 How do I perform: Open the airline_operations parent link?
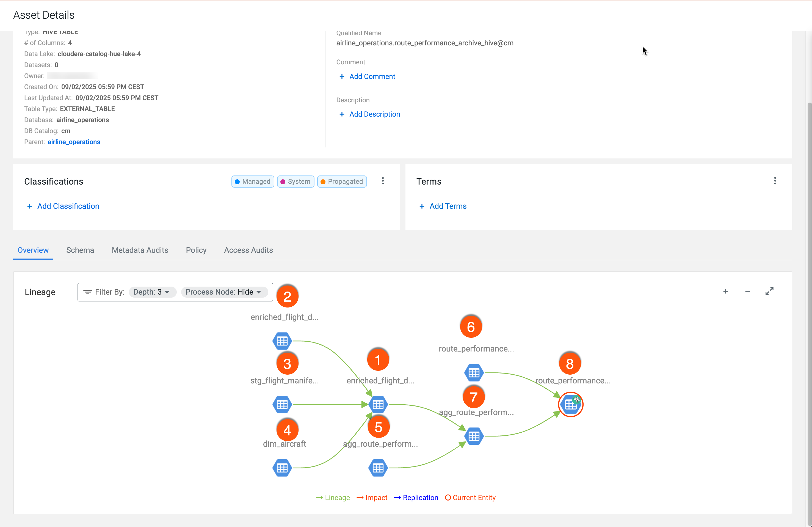(74, 142)
